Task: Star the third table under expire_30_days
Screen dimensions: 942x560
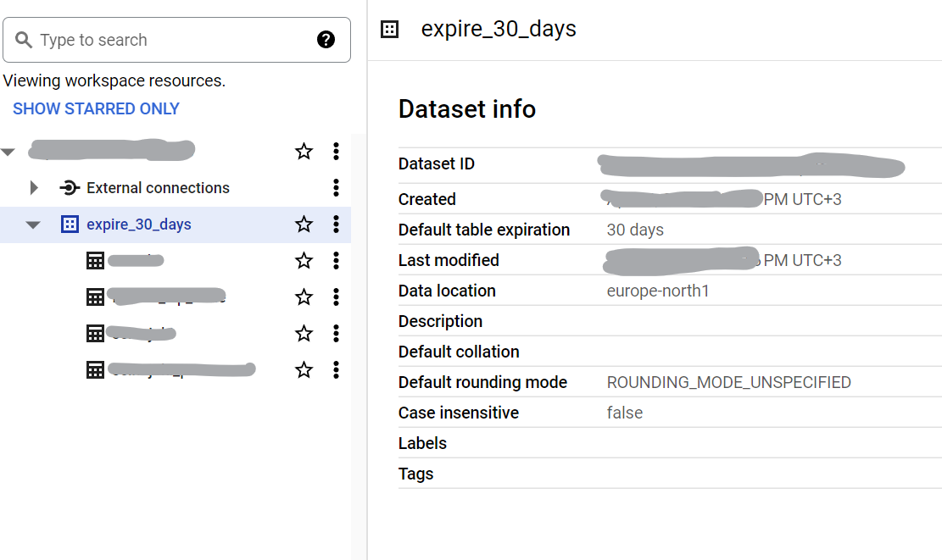Action: click(x=304, y=333)
